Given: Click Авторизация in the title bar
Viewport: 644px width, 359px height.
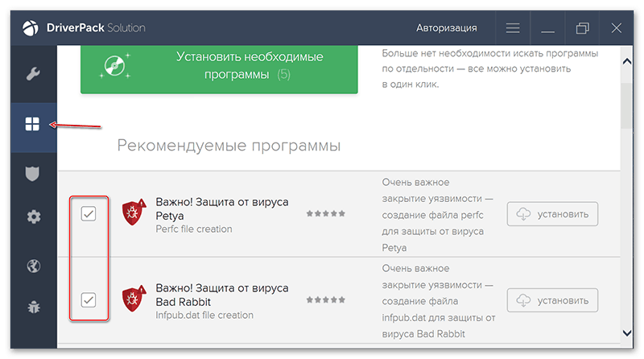Looking at the screenshot, I should pyautogui.click(x=446, y=28).
